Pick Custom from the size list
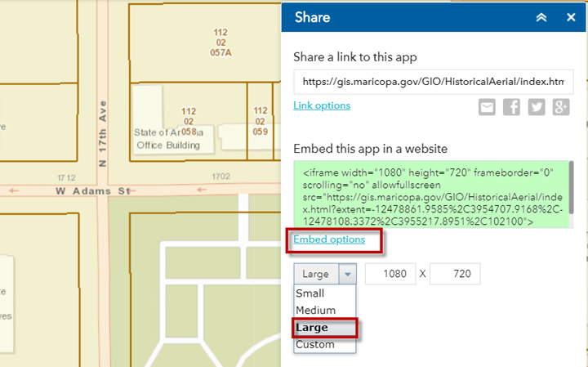This screenshot has width=588, height=367. click(x=314, y=345)
